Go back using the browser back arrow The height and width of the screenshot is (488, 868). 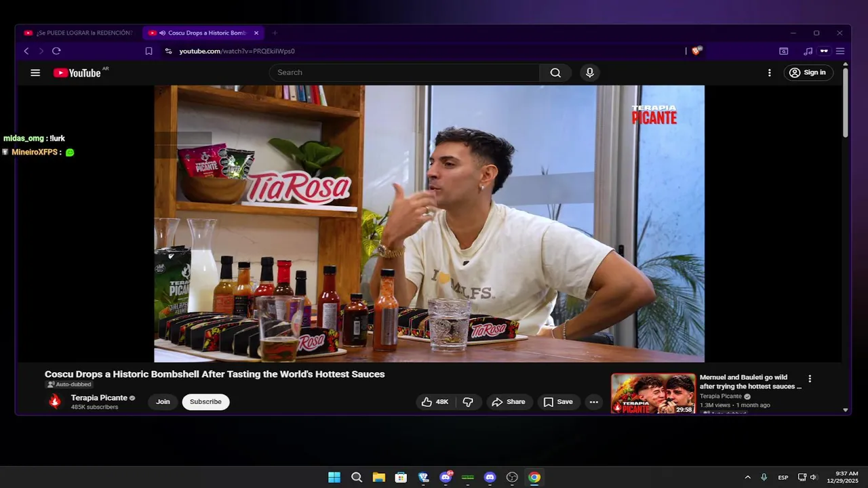click(x=26, y=51)
